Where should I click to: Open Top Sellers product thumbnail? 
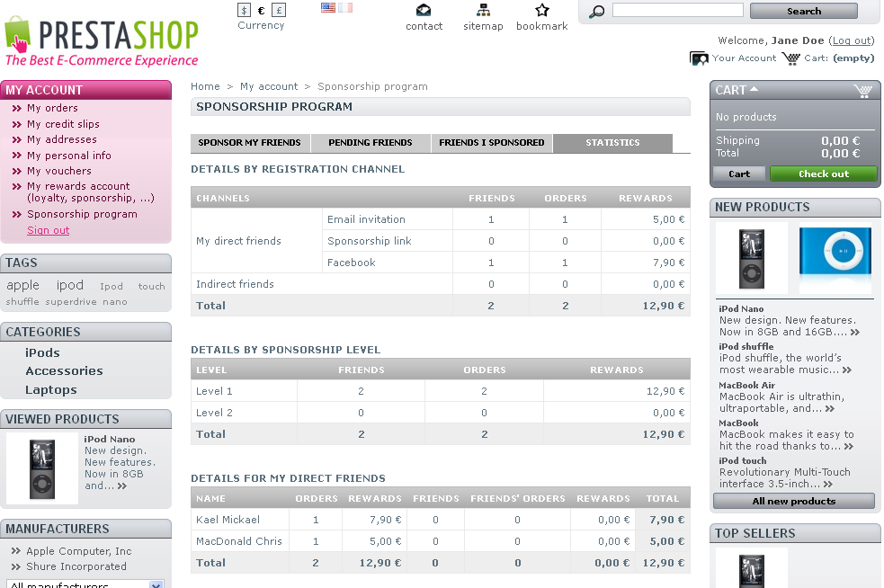pos(752,568)
